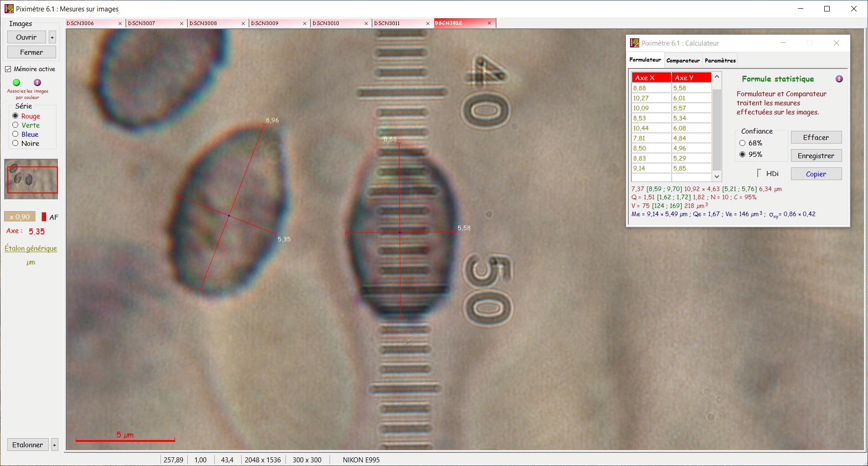Open the Paramètres tab
Screen dimensions: 868x466
click(x=720, y=61)
